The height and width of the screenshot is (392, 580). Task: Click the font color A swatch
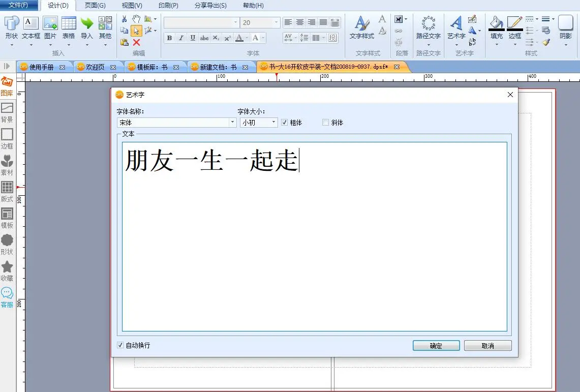coord(239,38)
